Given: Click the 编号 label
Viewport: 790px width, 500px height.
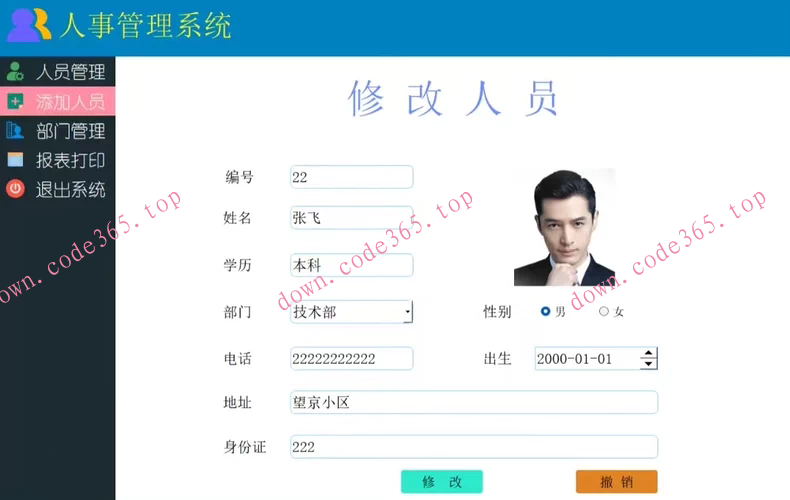Looking at the screenshot, I should pos(239,177).
